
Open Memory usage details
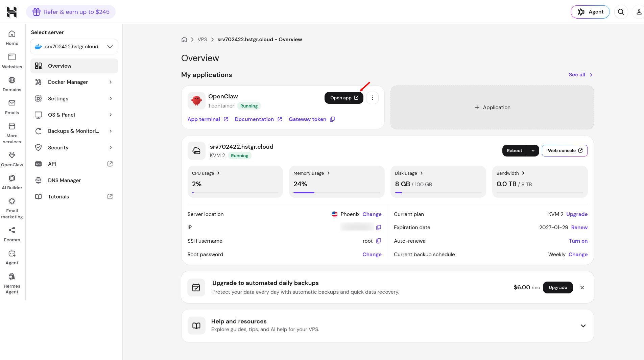[x=311, y=173]
